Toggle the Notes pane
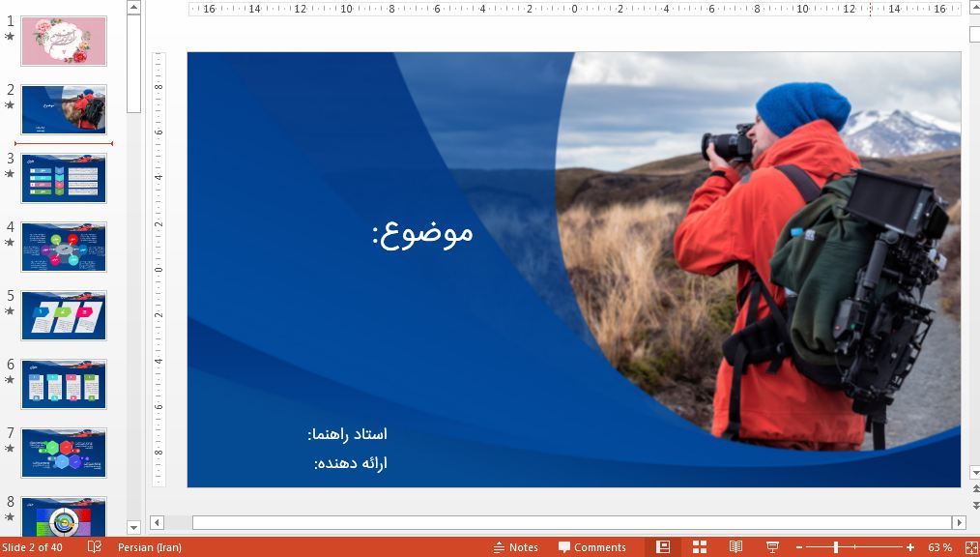The image size is (980, 557). coord(517,547)
